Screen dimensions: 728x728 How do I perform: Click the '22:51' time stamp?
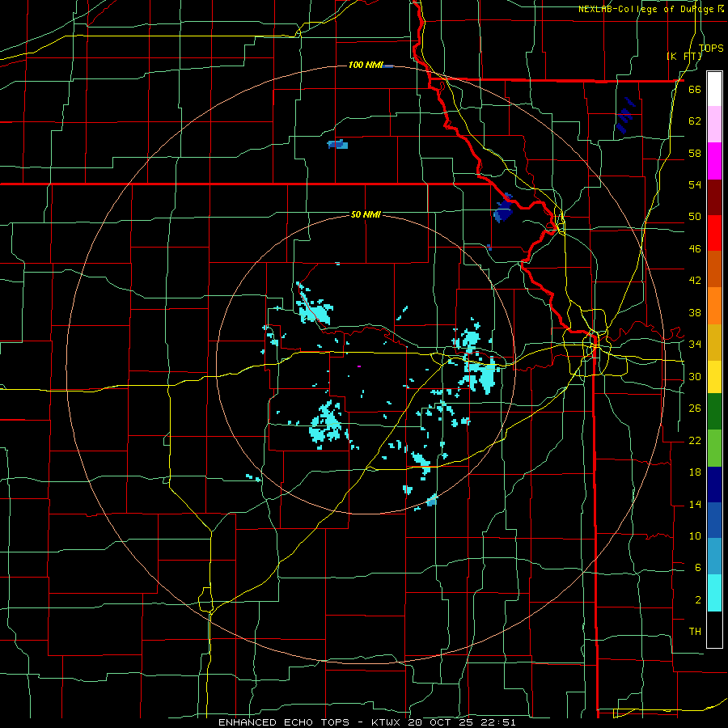[500, 722]
